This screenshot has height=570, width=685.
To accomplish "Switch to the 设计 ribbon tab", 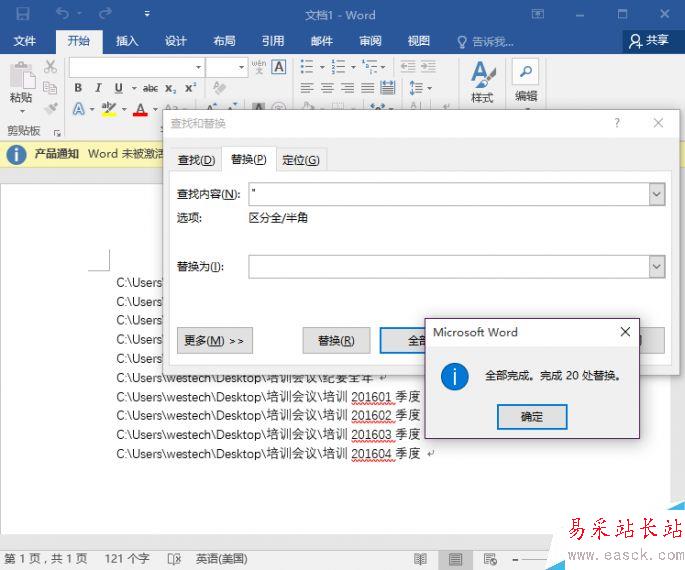I will 176,41.
